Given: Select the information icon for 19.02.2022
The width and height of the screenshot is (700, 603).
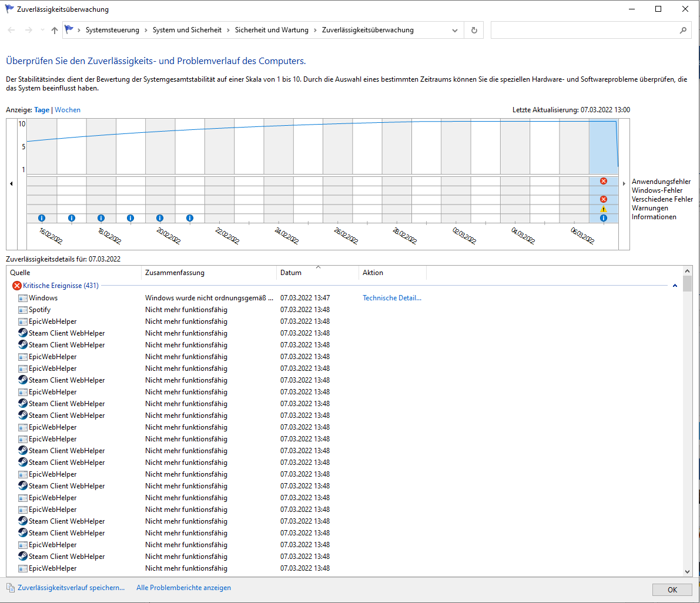Looking at the screenshot, I should (x=130, y=218).
